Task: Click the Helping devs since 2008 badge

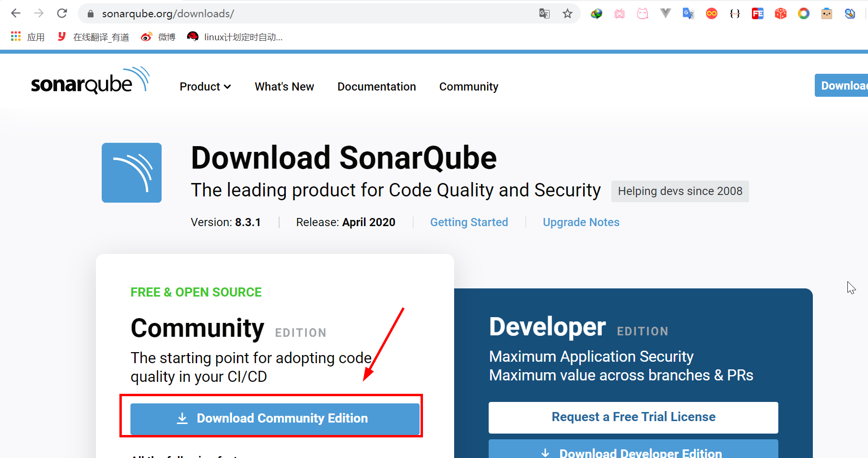Action: (680, 191)
